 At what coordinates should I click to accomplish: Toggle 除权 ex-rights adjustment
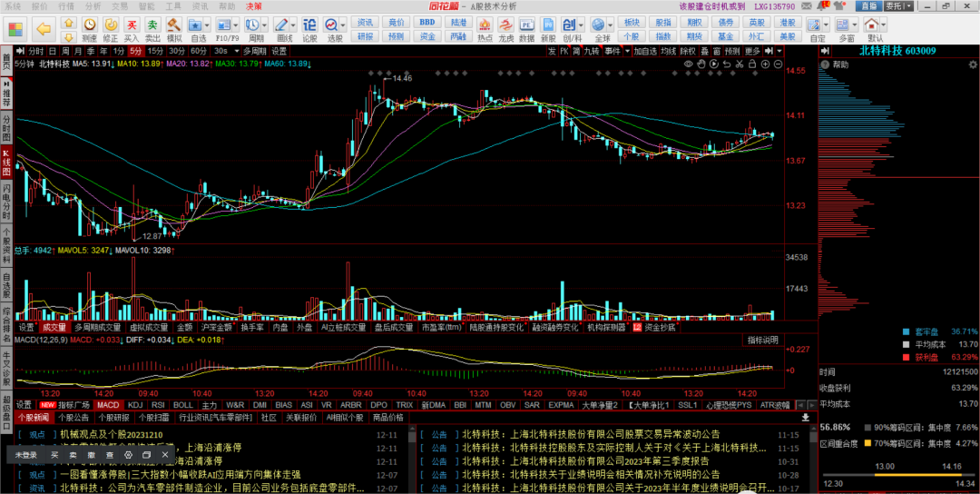coord(688,51)
